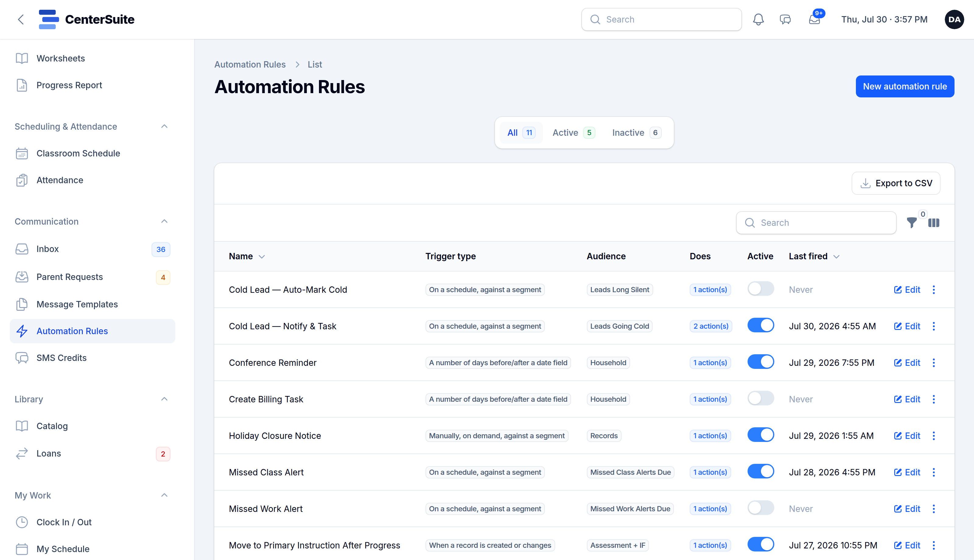Open the chat messages icon

tap(785, 19)
